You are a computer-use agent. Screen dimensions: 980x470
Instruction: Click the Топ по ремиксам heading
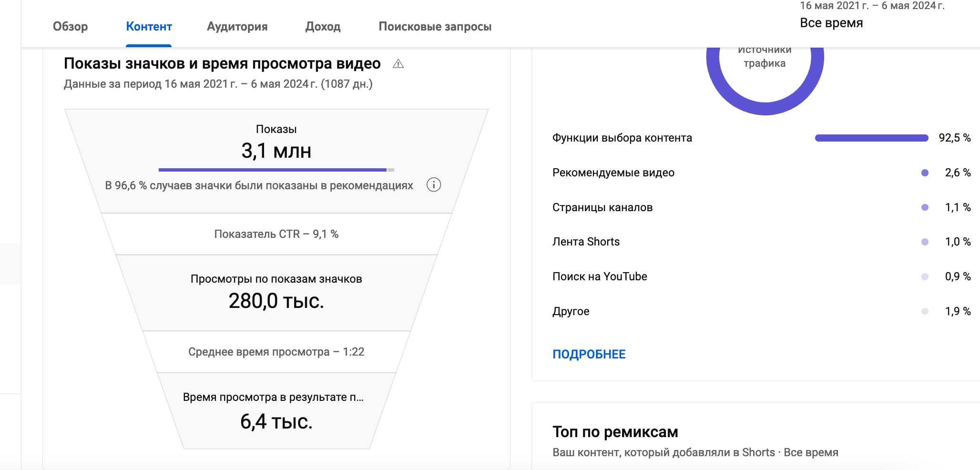point(615,432)
